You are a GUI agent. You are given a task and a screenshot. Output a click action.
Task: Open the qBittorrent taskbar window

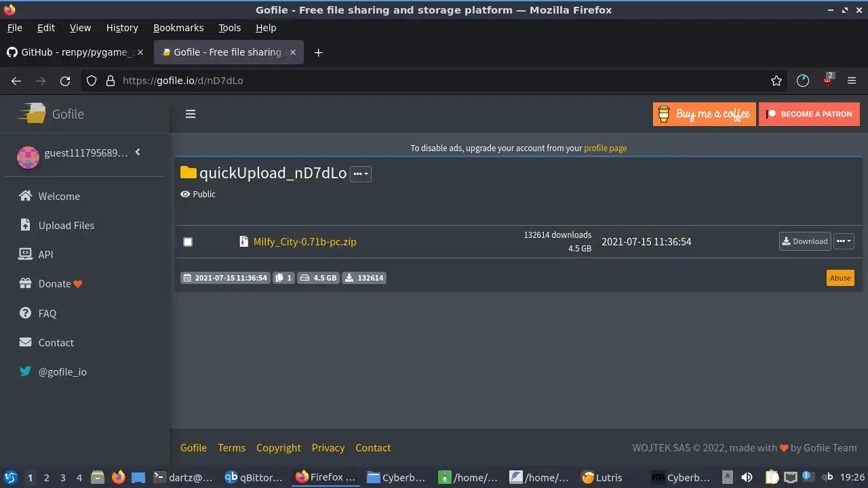pyautogui.click(x=253, y=477)
